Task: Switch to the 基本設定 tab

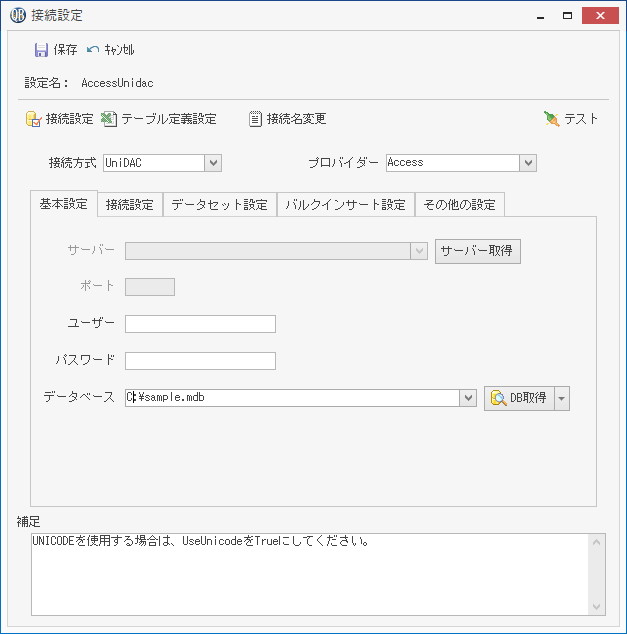Action: [x=64, y=204]
